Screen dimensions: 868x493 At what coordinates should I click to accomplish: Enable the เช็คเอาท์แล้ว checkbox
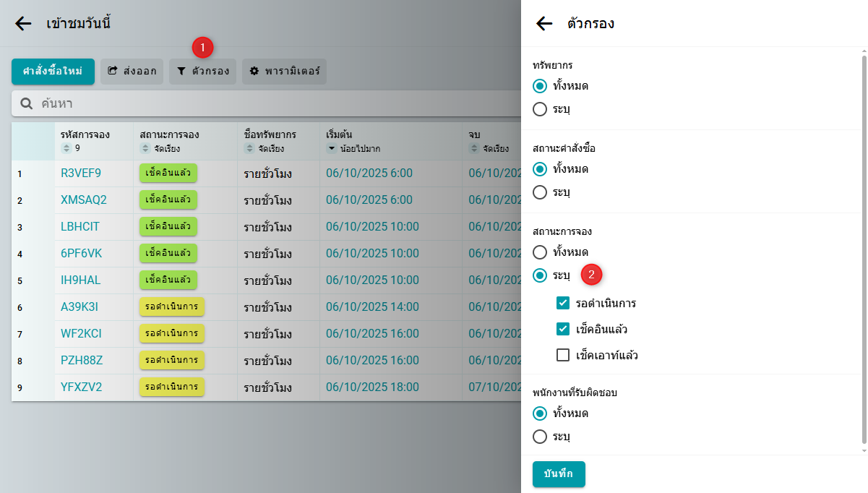point(564,355)
